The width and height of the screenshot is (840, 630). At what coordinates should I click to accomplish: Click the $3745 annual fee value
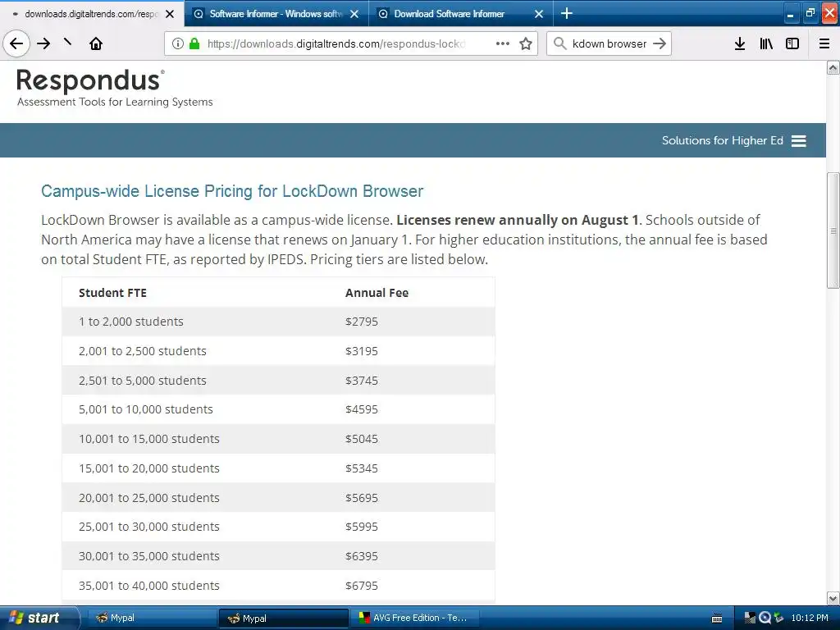tap(362, 381)
